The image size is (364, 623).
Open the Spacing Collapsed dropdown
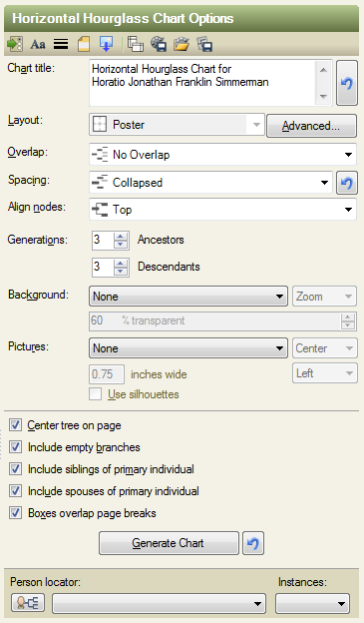[x=210, y=183]
